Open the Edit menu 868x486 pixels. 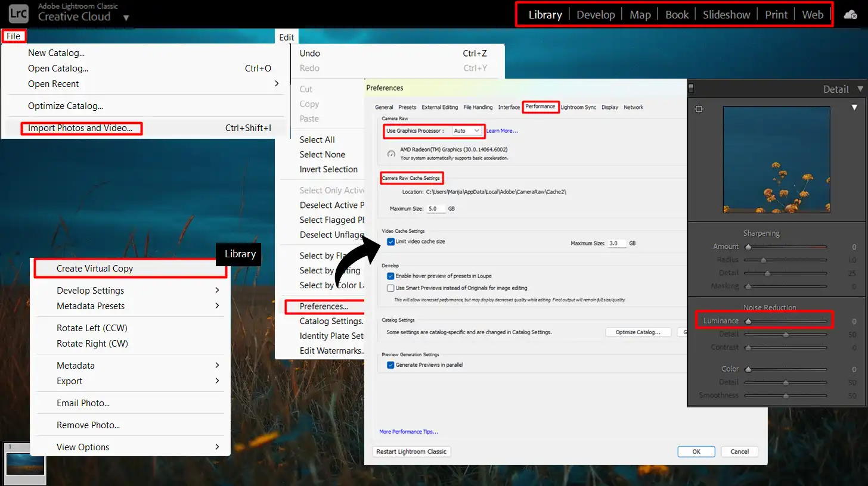pyautogui.click(x=287, y=37)
